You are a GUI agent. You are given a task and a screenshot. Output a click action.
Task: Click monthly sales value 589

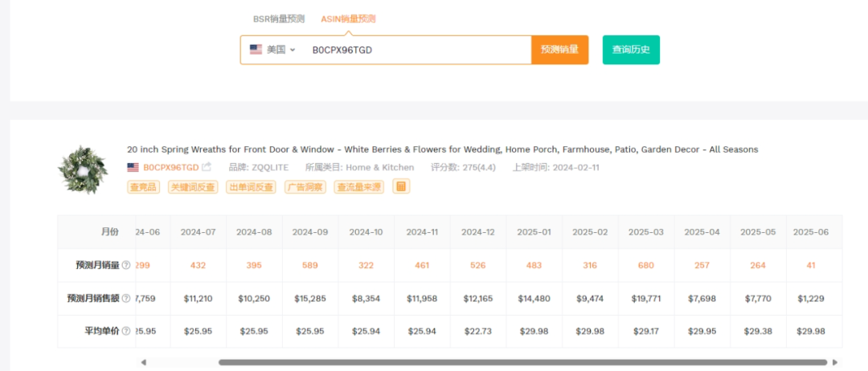coord(310,265)
